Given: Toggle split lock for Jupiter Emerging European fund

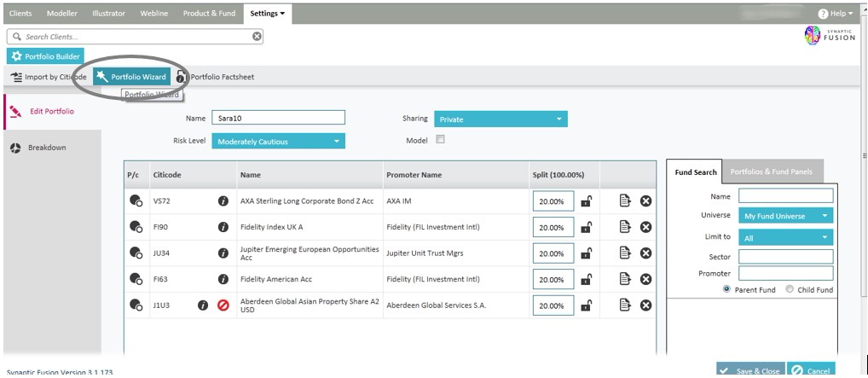Looking at the screenshot, I should [x=587, y=253].
